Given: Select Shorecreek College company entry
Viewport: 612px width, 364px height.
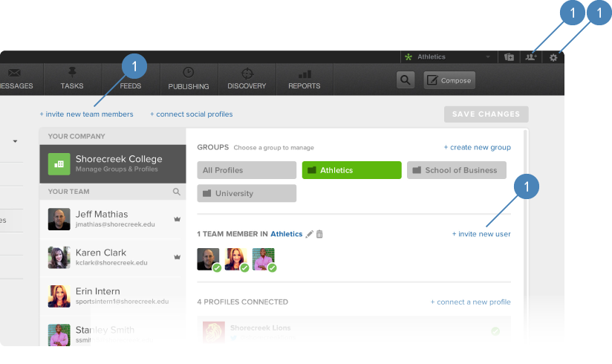Looking at the screenshot, I should [x=112, y=164].
